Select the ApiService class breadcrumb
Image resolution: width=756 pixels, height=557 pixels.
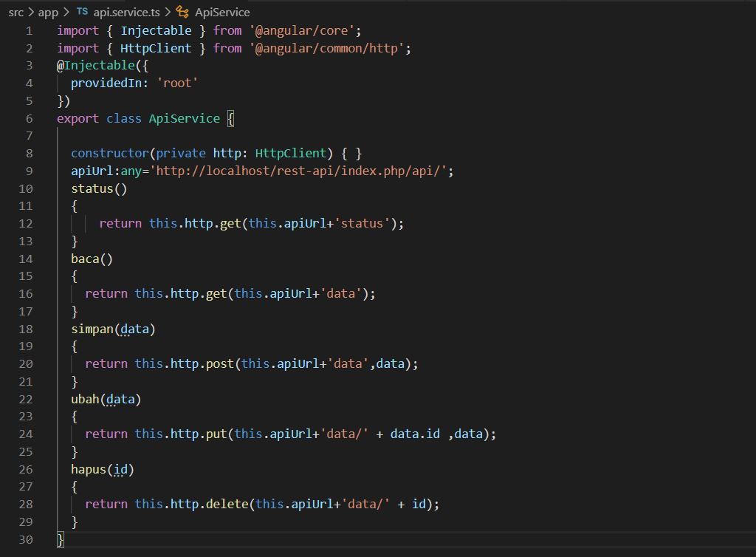(x=222, y=13)
